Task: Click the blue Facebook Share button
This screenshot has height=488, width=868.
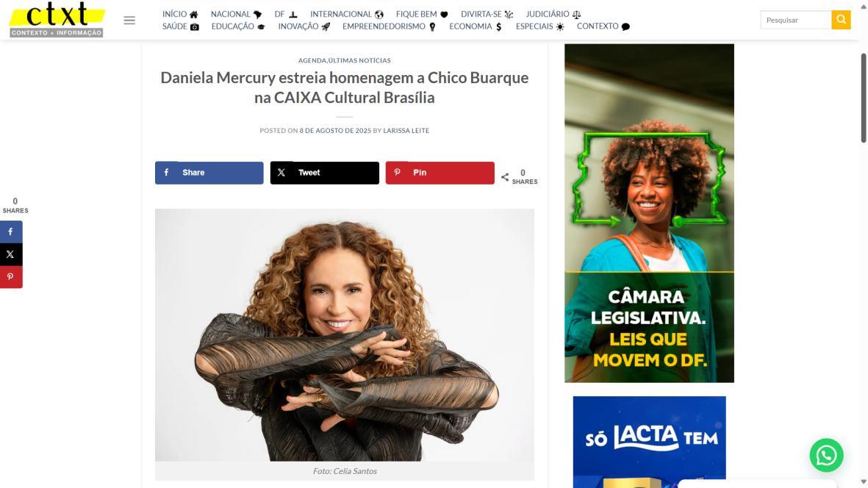Action: tap(209, 173)
